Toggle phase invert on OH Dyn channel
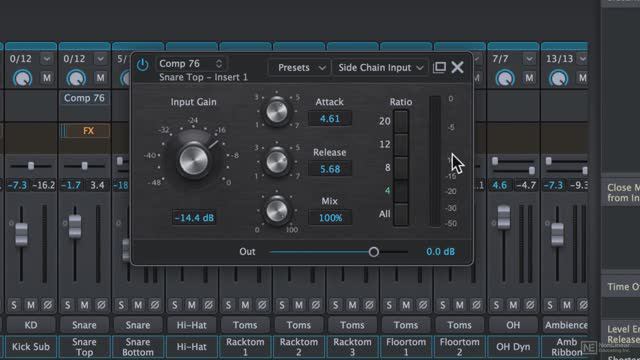The width and height of the screenshot is (640, 360). (x=530, y=305)
